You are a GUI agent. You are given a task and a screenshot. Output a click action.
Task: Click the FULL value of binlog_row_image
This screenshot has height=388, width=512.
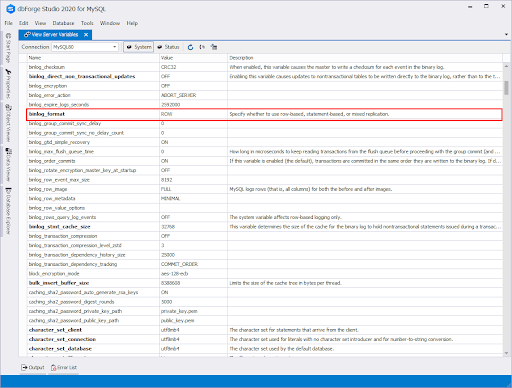[x=166, y=189]
